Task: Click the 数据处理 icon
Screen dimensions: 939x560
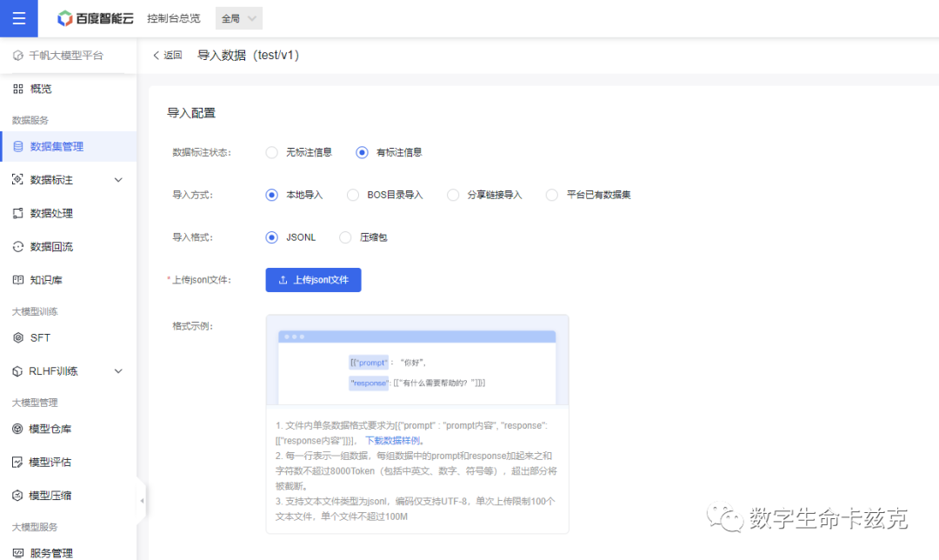Action: coord(18,213)
